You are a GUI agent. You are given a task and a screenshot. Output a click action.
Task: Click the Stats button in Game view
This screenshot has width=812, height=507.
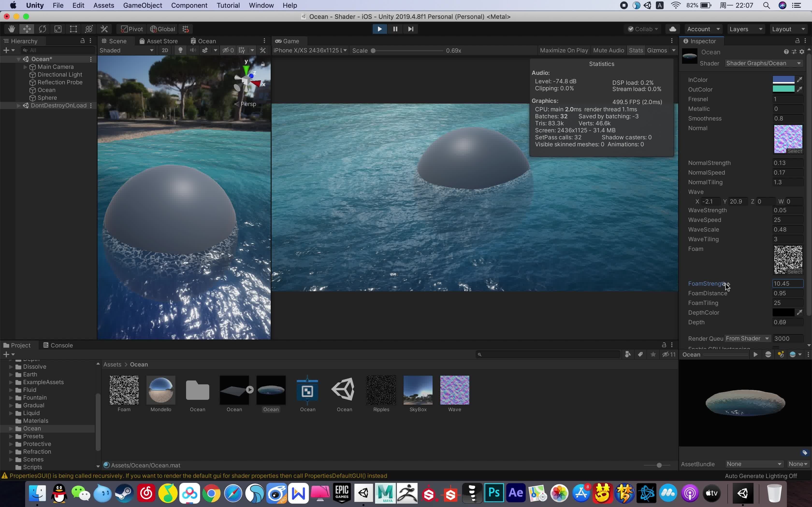coord(636,50)
